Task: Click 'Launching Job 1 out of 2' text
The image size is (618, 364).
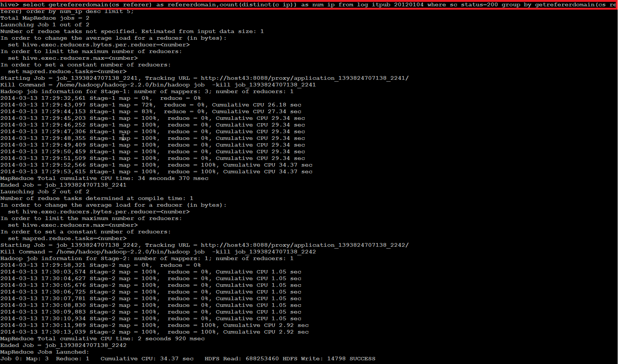Action: click(x=45, y=25)
